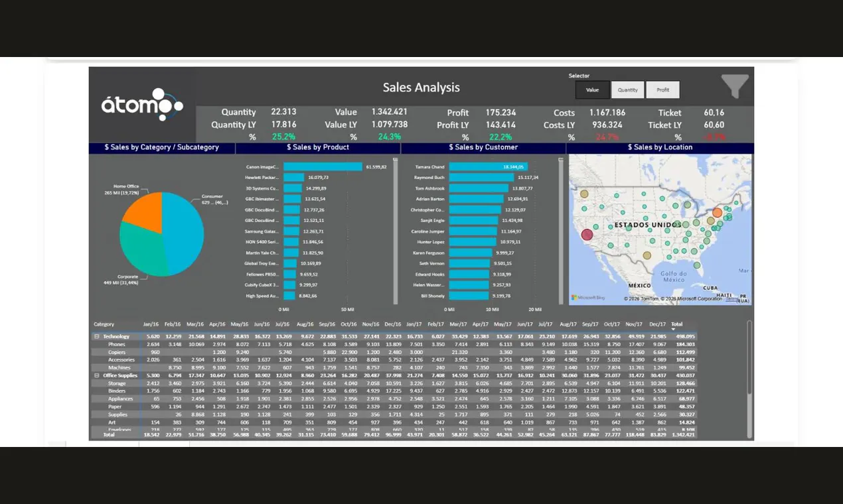Select the tan bubble over Washington state
The height and width of the screenshot is (504, 843).
(584, 194)
